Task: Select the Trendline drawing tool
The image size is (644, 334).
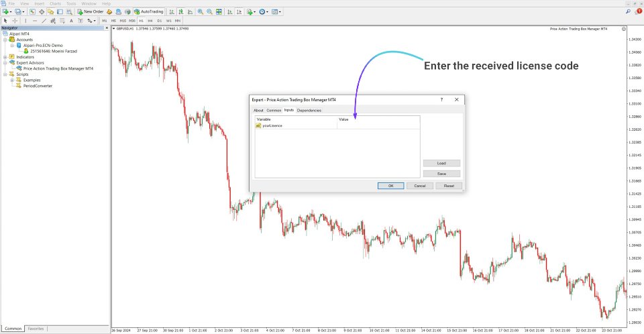Action: 44,21
